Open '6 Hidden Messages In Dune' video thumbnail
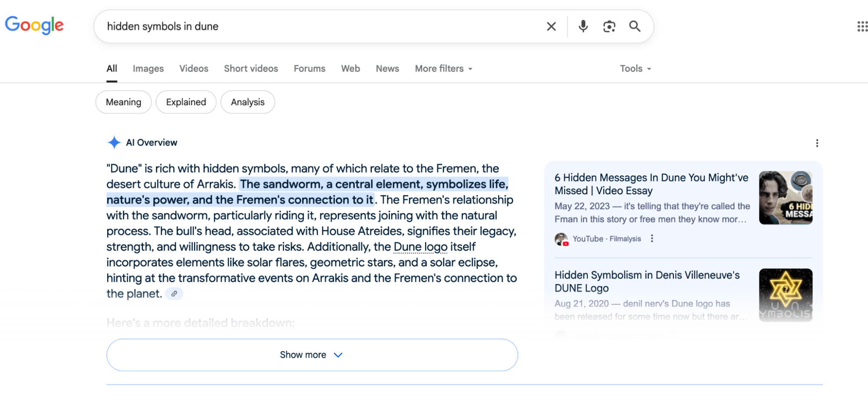 coord(785,198)
